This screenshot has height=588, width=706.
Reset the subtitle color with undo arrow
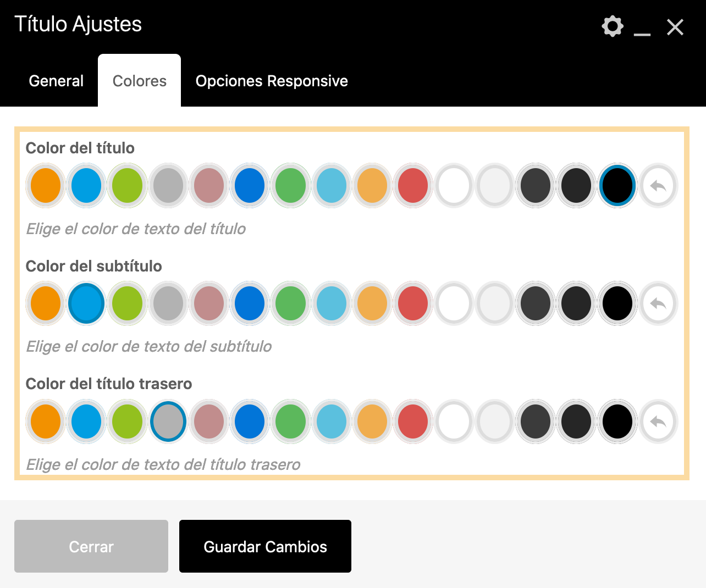pos(658,303)
